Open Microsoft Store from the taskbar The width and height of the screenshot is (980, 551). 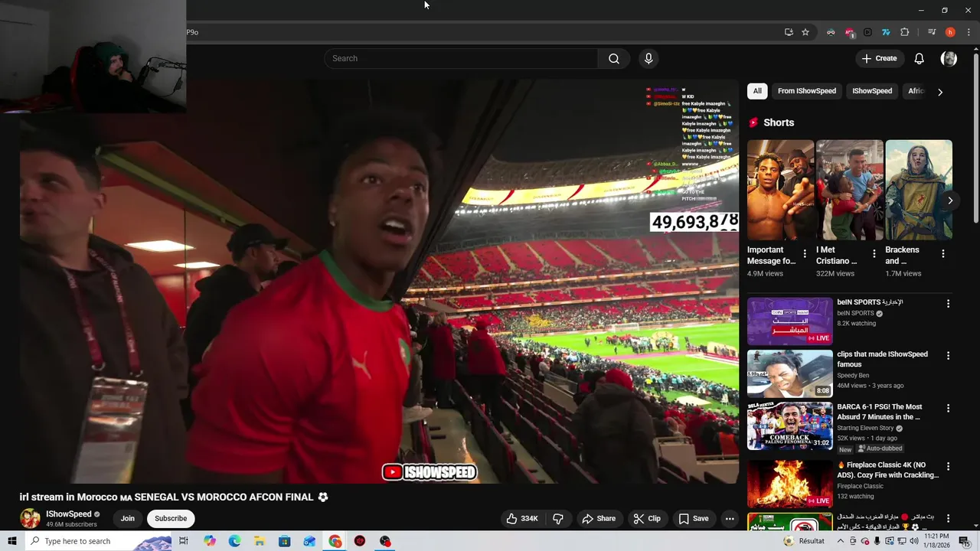(284, 541)
